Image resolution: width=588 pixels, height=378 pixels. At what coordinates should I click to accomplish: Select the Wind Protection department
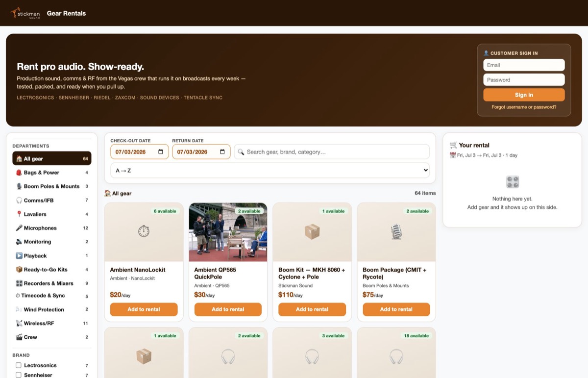pyautogui.click(x=52, y=309)
